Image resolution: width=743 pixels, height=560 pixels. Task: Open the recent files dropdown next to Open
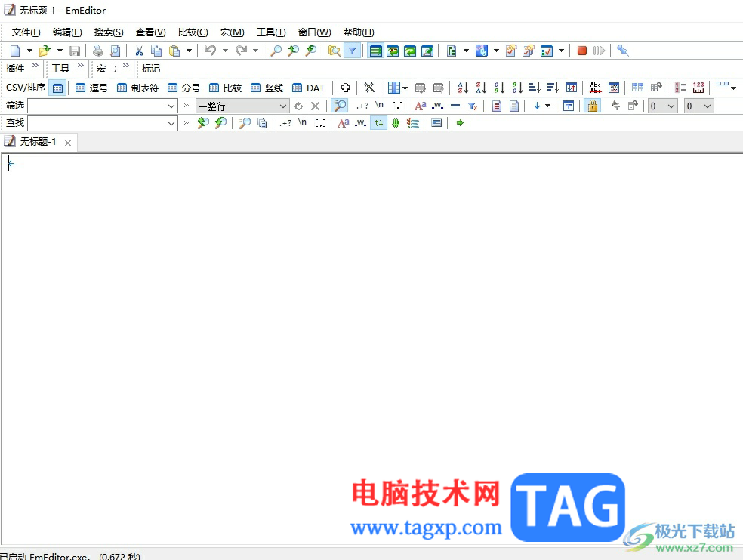(60, 51)
